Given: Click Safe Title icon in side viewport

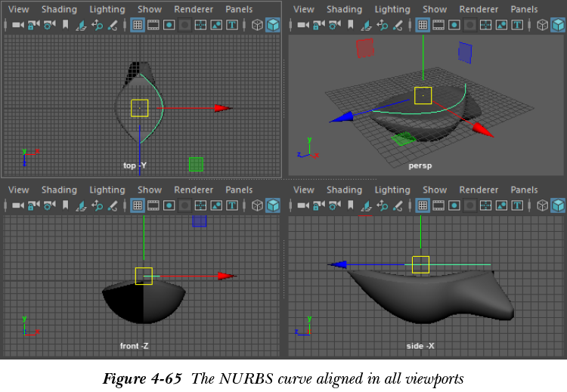Looking at the screenshot, I should coord(517,205).
